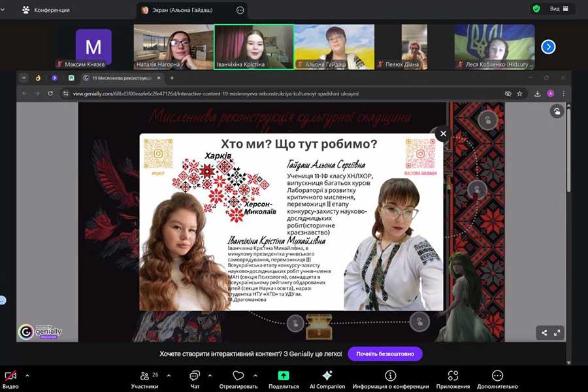Close the Хто ми popup with X

443,133
